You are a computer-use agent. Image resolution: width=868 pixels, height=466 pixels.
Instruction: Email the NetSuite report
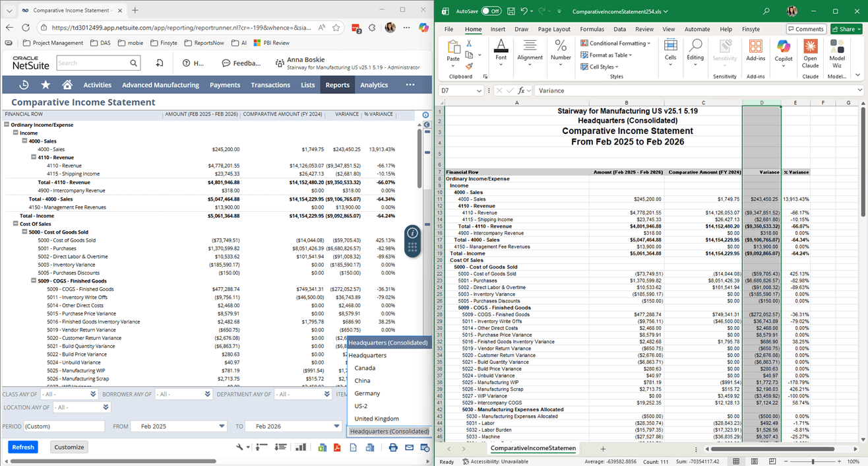pos(409,447)
